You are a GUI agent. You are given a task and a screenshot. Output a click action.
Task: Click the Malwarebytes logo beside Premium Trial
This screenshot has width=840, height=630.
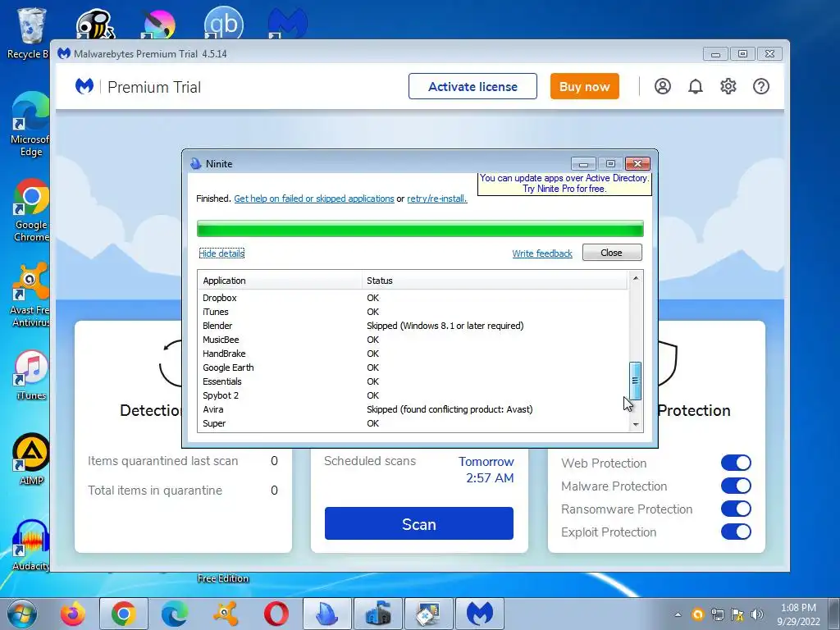click(84, 86)
